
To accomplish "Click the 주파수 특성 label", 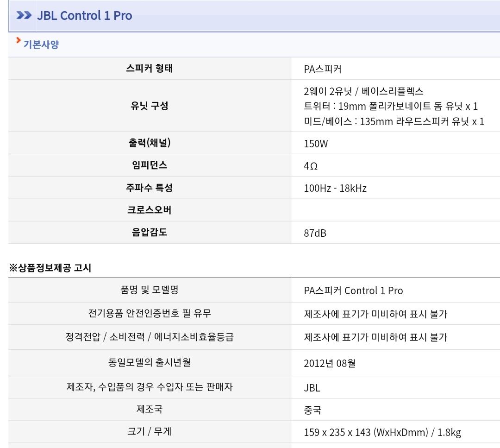I will (x=150, y=188).
